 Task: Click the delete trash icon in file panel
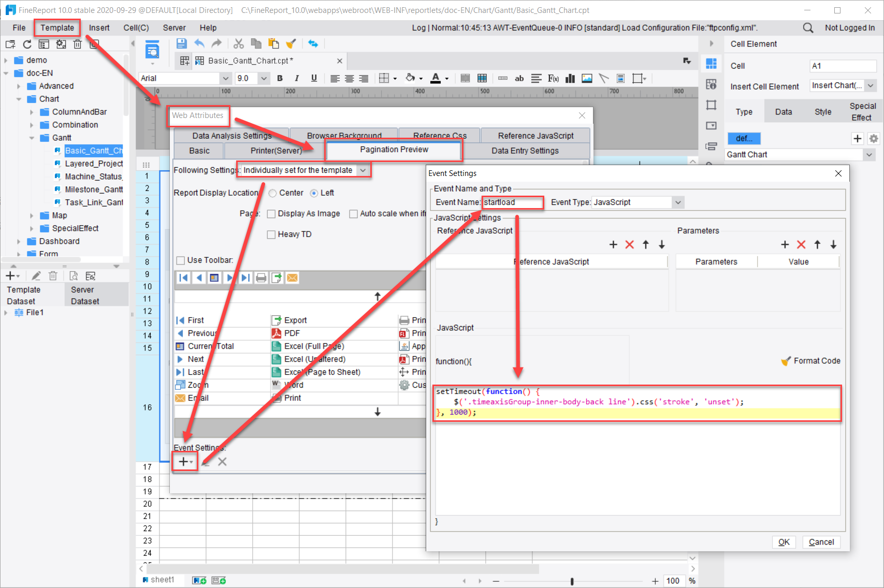point(77,45)
